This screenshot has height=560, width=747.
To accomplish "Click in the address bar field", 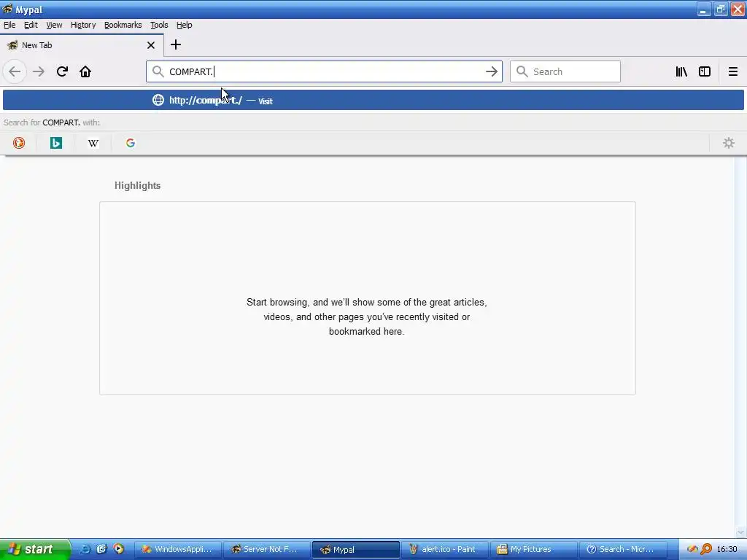I will (x=324, y=71).
